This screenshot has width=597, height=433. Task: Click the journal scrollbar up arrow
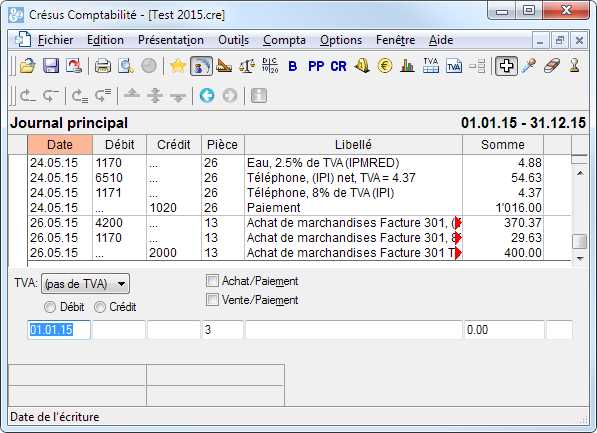click(580, 174)
